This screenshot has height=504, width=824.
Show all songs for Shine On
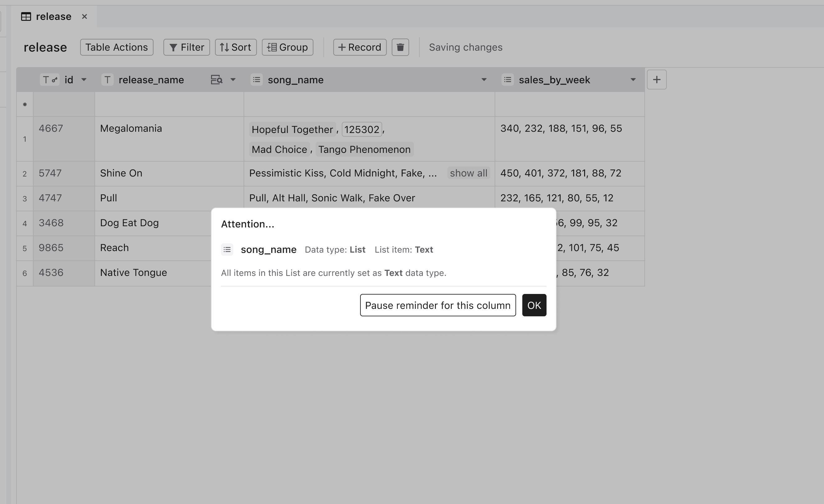coord(469,172)
